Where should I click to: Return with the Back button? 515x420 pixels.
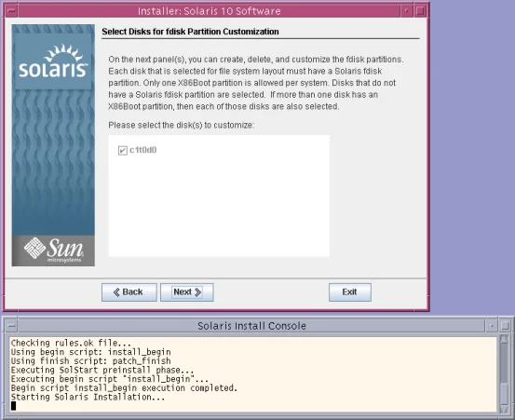(x=129, y=292)
